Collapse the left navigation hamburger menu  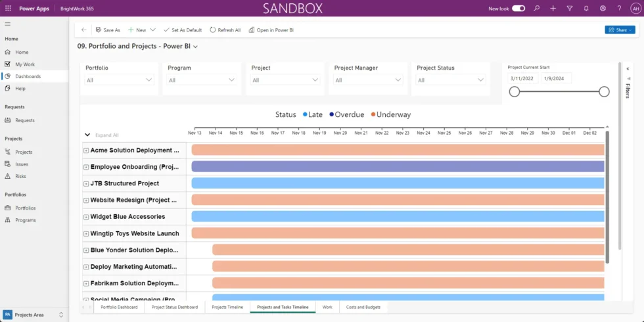click(x=8, y=24)
